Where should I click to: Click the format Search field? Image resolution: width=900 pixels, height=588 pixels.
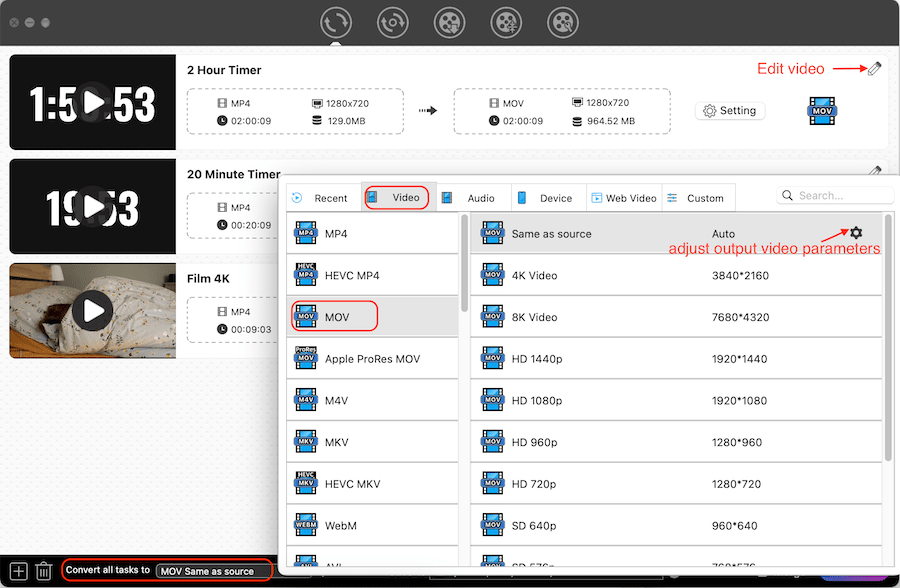pyautogui.click(x=835, y=196)
